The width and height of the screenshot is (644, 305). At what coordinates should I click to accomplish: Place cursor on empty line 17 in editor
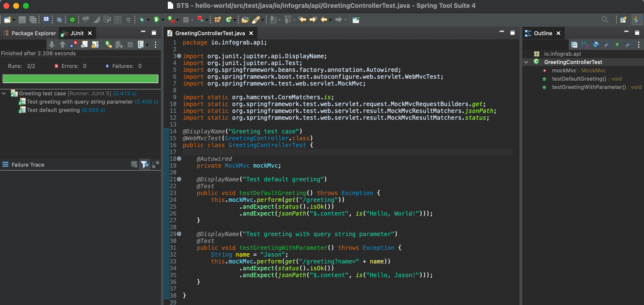pos(347,152)
